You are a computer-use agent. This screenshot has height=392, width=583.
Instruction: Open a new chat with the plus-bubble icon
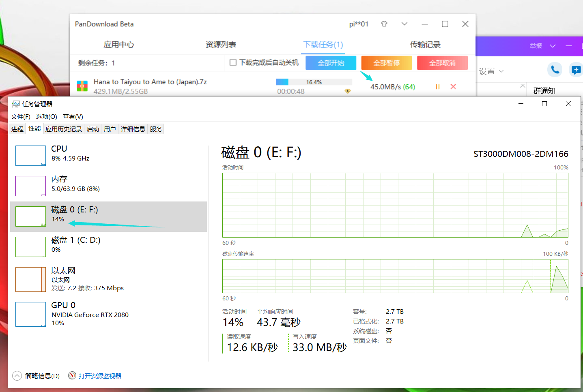[x=576, y=70]
